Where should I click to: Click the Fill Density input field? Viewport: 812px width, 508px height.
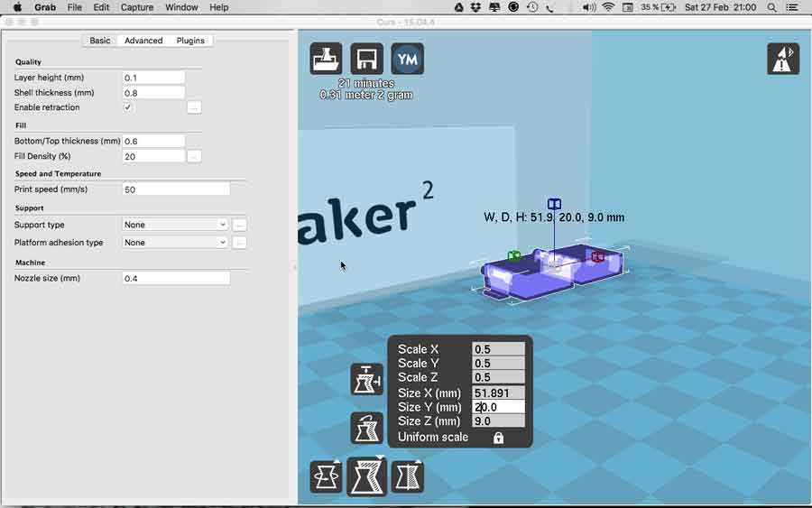click(x=153, y=156)
